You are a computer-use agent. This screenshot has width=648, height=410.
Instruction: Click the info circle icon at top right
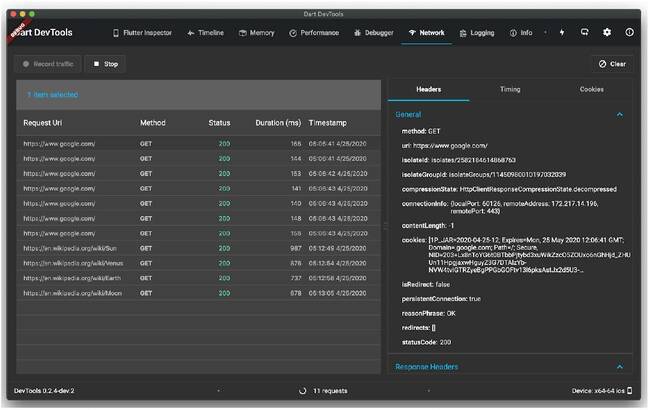(x=629, y=32)
